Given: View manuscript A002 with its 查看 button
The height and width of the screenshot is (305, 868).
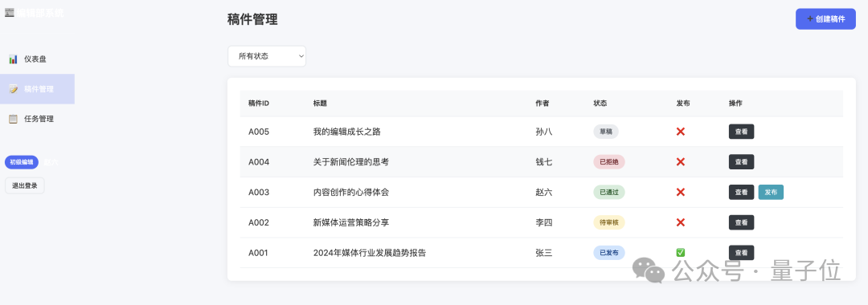Looking at the screenshot, I should [741, 222].
